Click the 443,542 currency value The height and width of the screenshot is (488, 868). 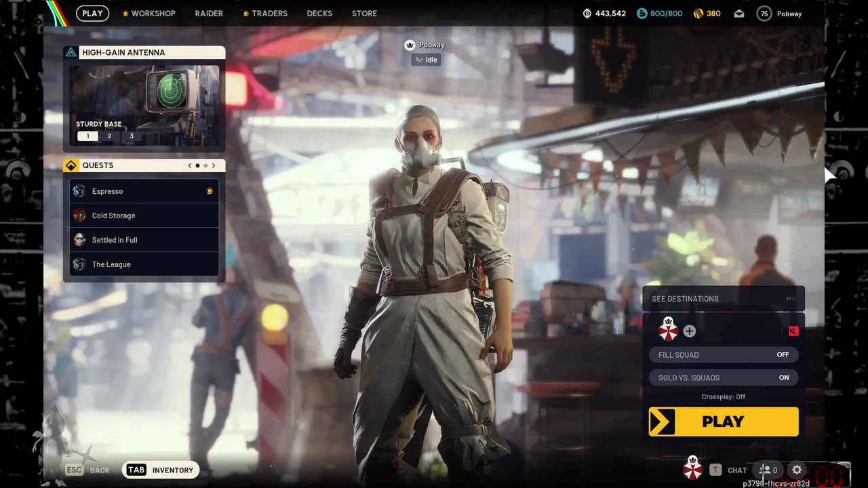[610, 14]
